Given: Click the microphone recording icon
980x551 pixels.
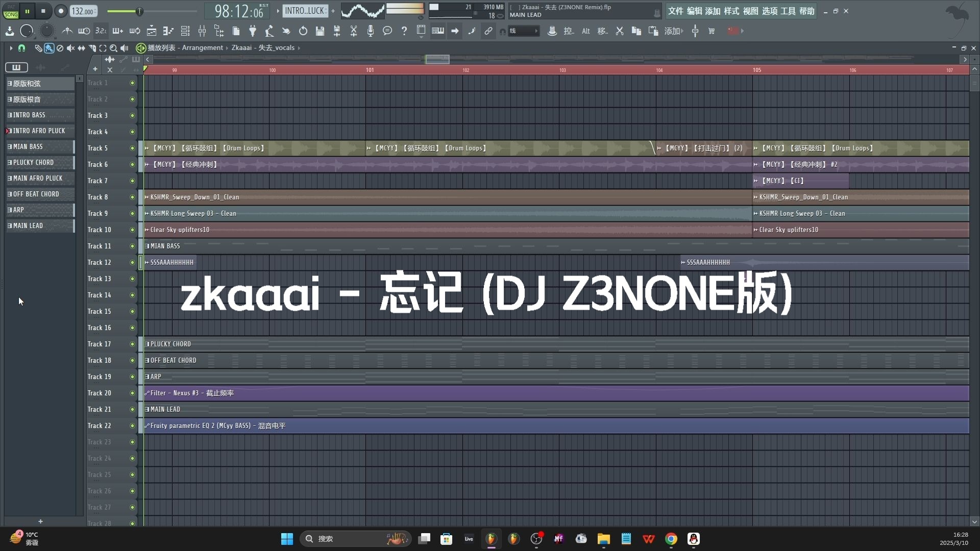Looking at the screenshot, I should pos(371,31).
